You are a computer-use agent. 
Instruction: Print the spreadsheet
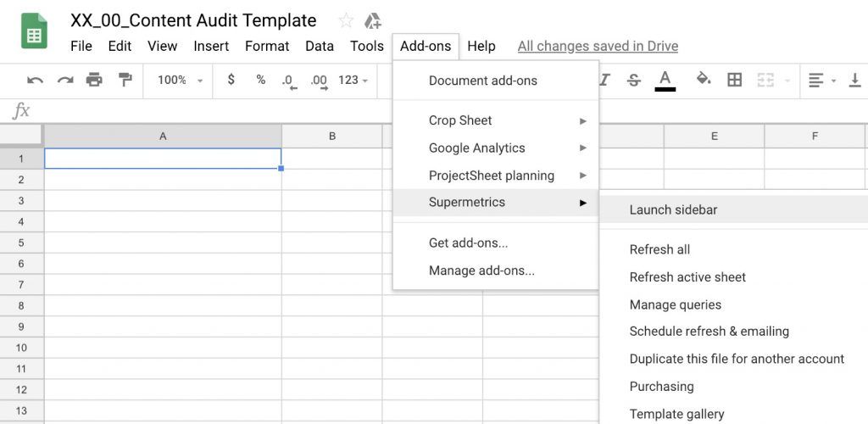(95, 81)
